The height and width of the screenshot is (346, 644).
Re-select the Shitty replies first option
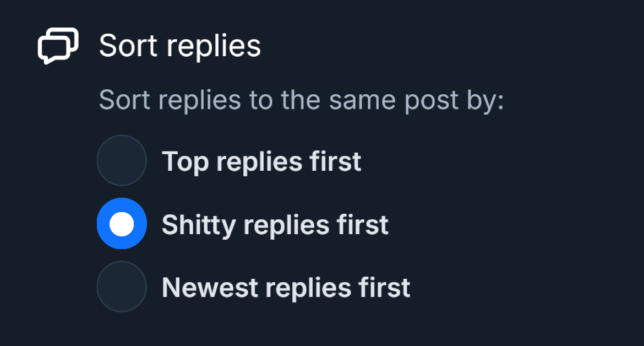click(x=122, y=224)
